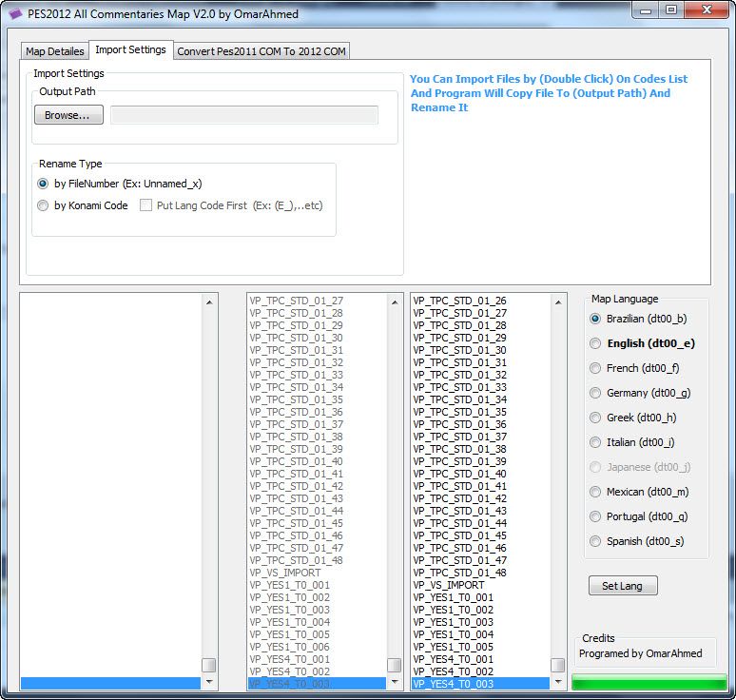Select rename by FileNumber option

[43, 184]
